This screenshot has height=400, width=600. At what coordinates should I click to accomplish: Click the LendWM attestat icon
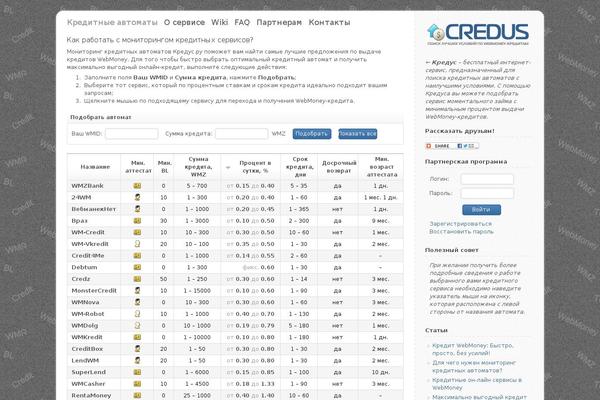coord(137,360)
